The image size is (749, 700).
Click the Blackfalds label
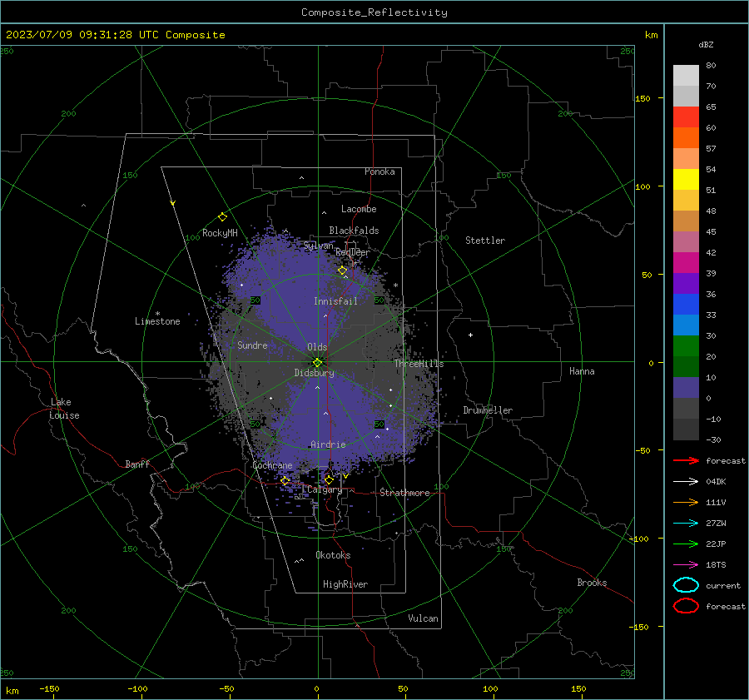(x=354, y=231)
